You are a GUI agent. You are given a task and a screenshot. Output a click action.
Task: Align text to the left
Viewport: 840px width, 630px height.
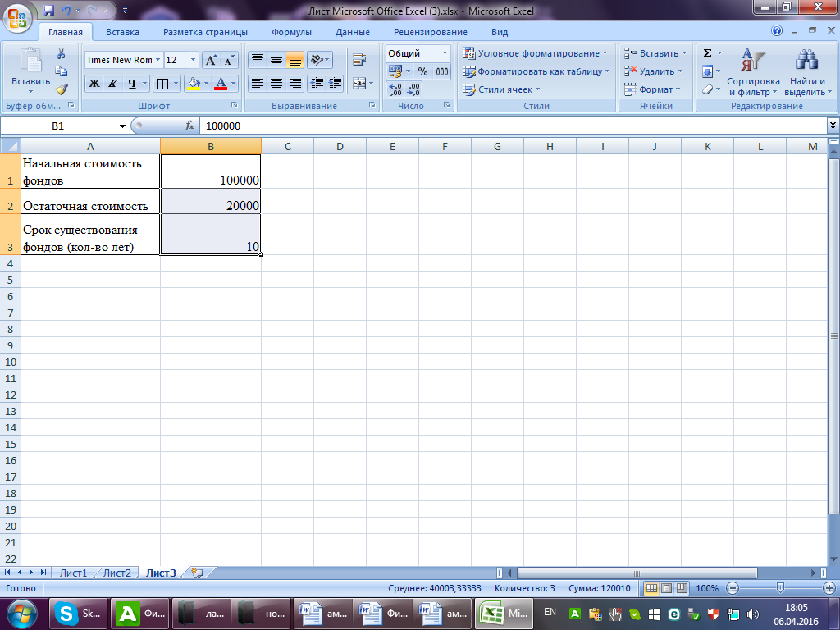258,83
